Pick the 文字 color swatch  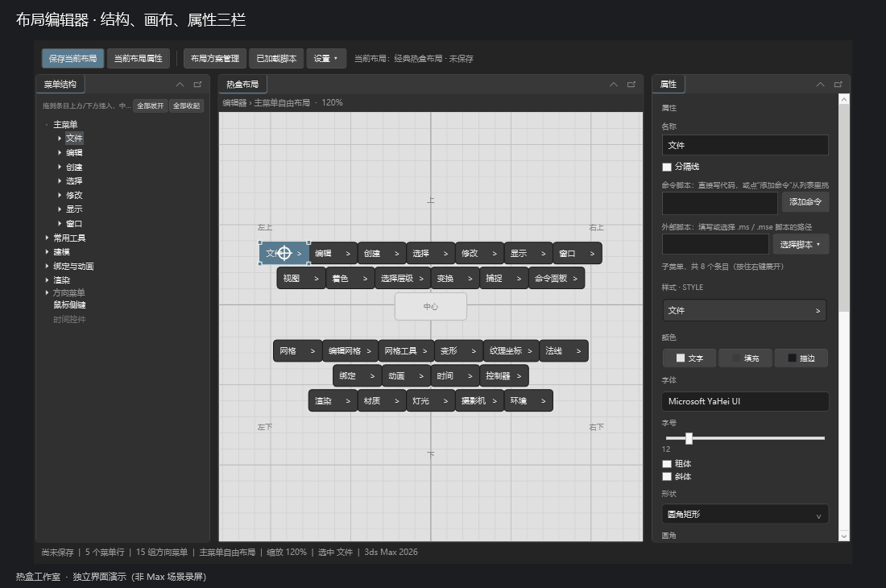click(689, 358)
